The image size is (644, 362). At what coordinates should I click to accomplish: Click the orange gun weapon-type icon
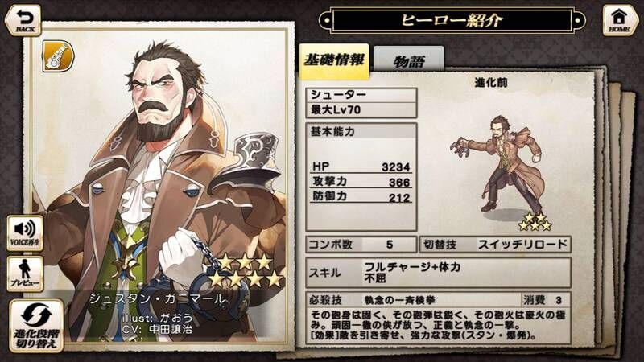coord(58,56)
